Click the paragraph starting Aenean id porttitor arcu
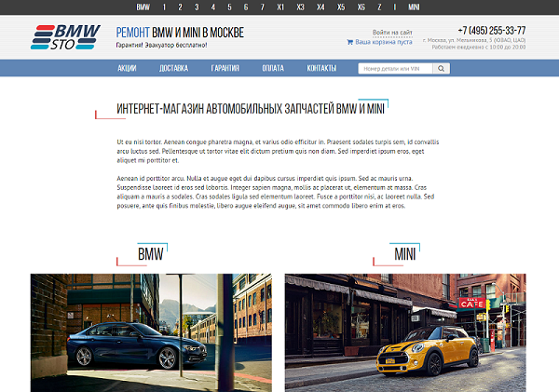The height and width of the screenshot is (392, 559). (x=276, y=192)
